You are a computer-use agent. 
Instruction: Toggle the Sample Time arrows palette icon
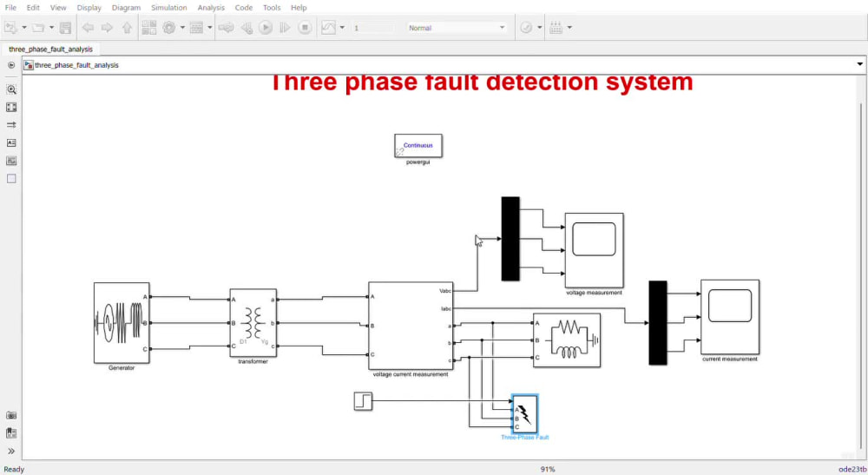click(x=11, y=125)
